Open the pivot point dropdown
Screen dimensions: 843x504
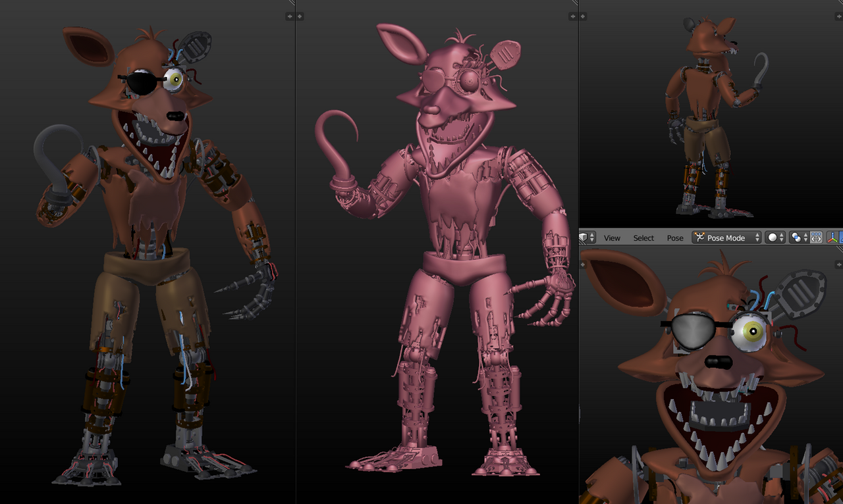pos(799,238)
